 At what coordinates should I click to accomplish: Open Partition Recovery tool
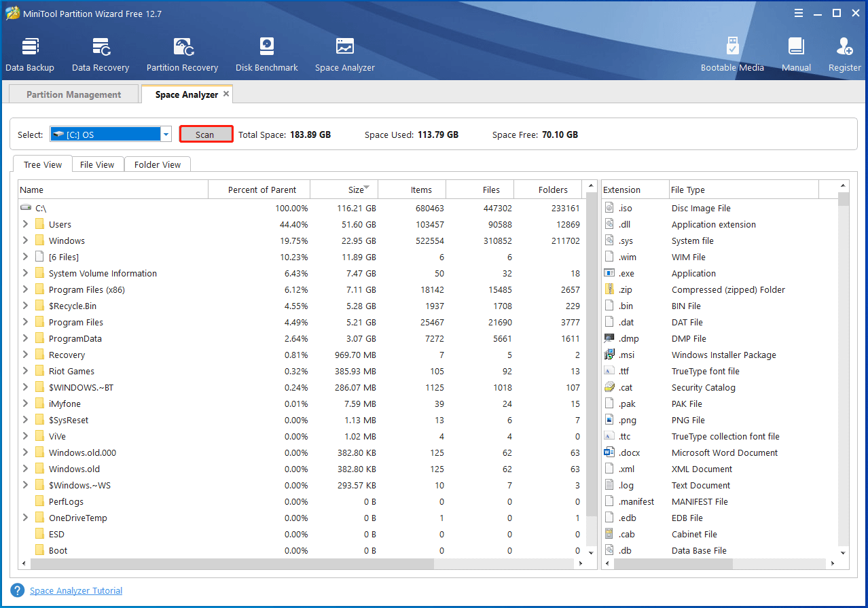coord(182,54)
